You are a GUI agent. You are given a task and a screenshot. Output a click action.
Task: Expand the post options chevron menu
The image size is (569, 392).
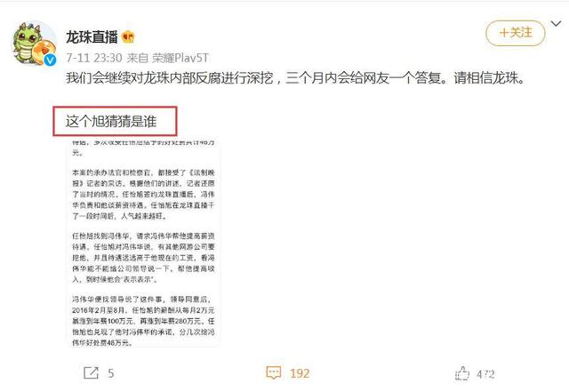pos(556,24)
